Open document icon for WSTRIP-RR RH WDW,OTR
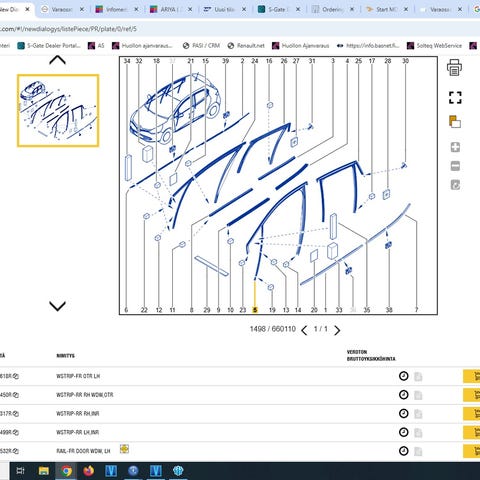The image size is (480, 480). 418,395
